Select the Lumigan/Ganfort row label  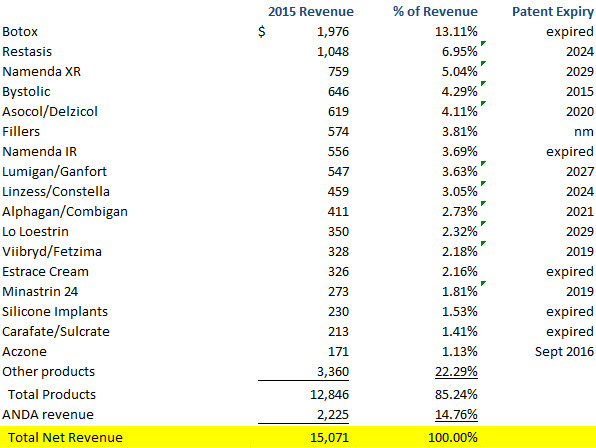pos(54,172)
